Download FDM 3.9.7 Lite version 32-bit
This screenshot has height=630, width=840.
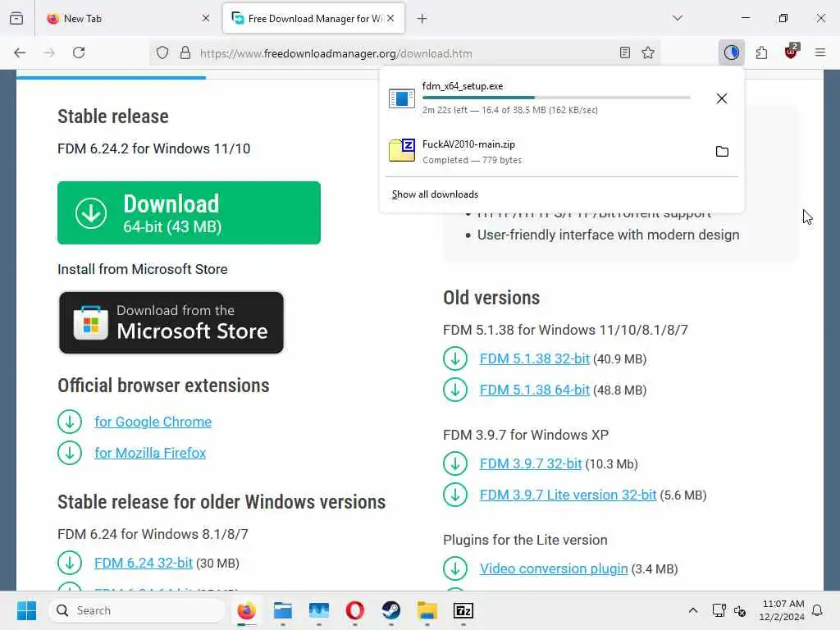568,495
